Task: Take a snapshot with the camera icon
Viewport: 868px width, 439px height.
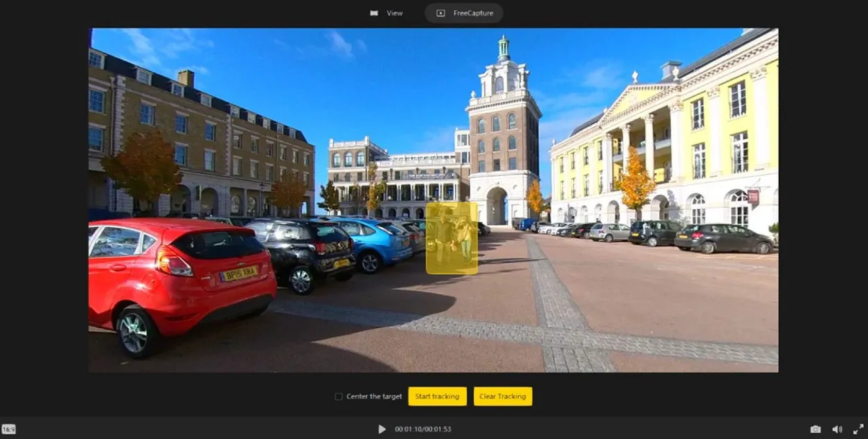Action: pyautogui.click(x=815, y=429)
